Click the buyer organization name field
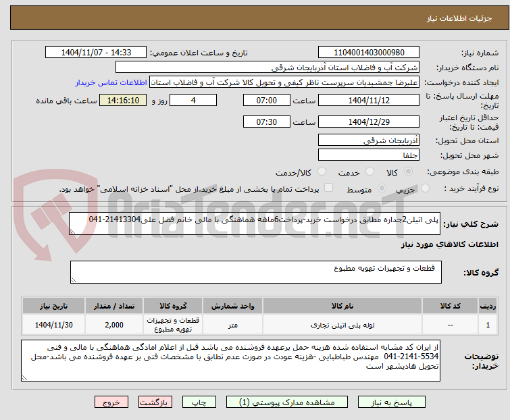510x420 pixels. pyautogui.click(x=267, y=68)
